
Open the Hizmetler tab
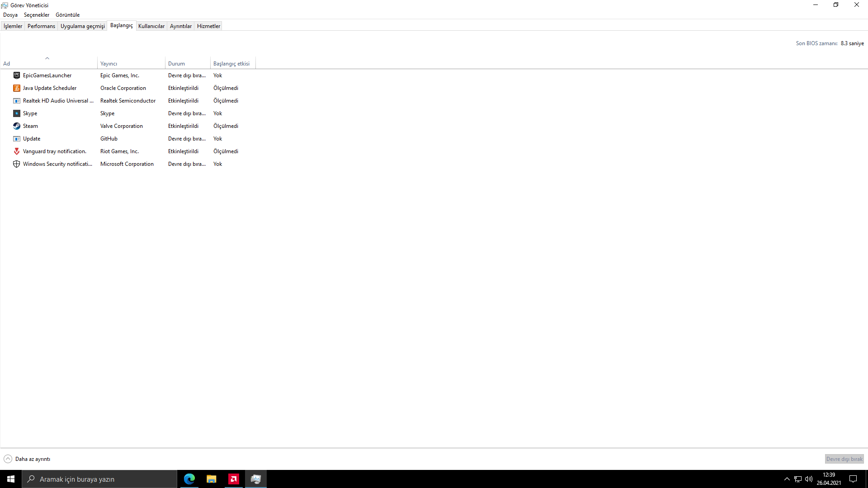(208, 26)
